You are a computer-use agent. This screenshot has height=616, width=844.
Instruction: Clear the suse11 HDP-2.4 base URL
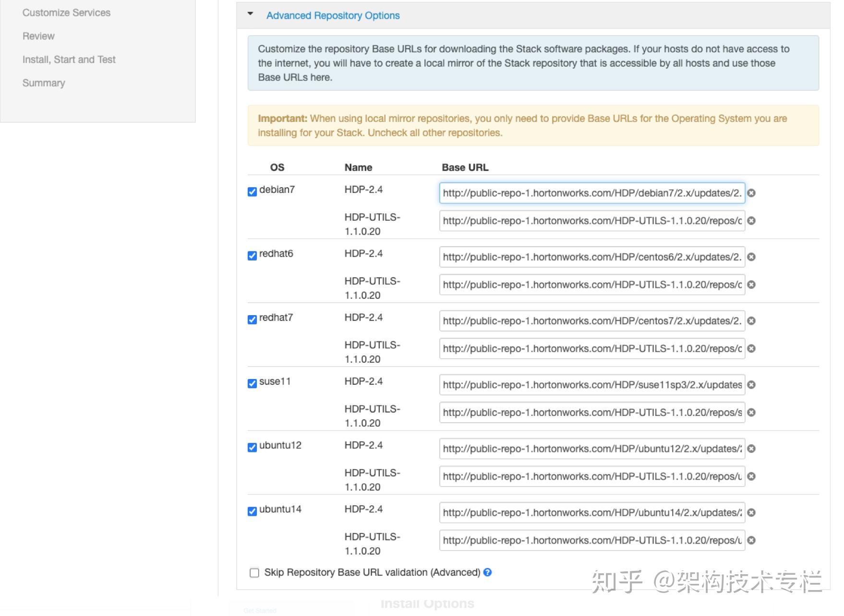click(x=751, y=385)
